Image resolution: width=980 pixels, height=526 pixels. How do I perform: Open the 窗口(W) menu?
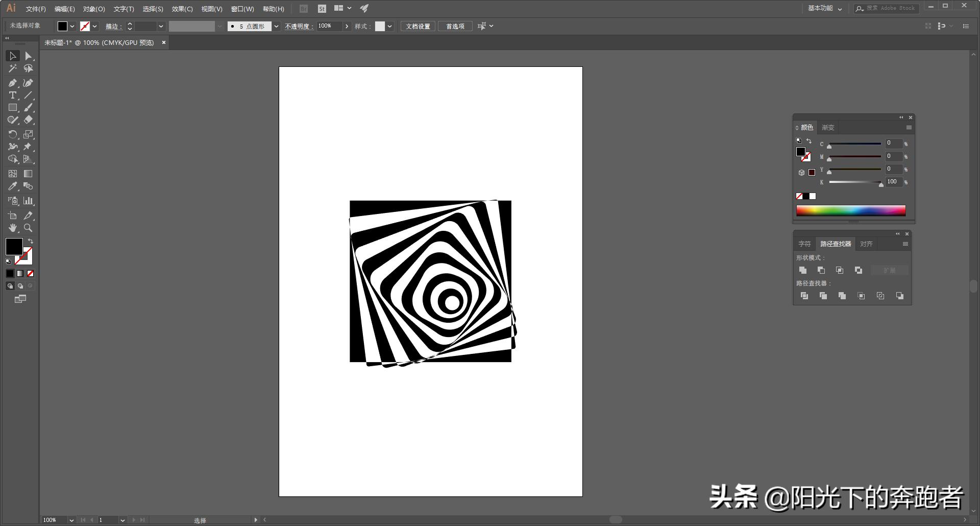(243, 9)
